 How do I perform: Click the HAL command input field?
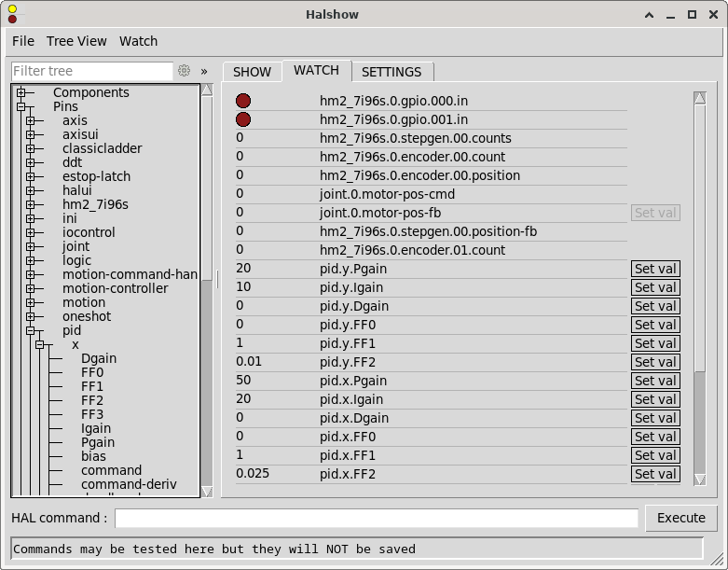377,518
